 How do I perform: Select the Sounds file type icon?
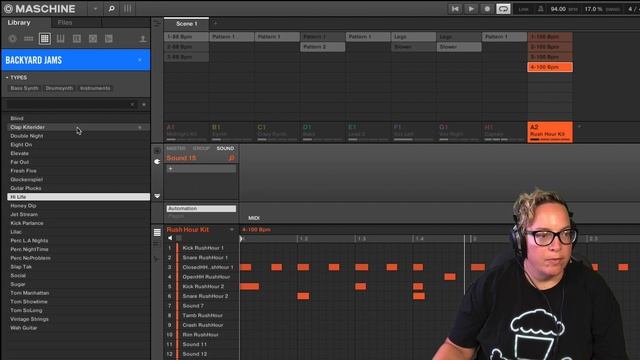click(44, 39)
